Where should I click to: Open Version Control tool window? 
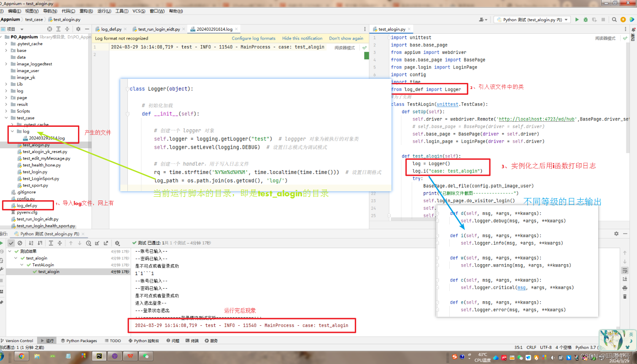tap(17, 341)
